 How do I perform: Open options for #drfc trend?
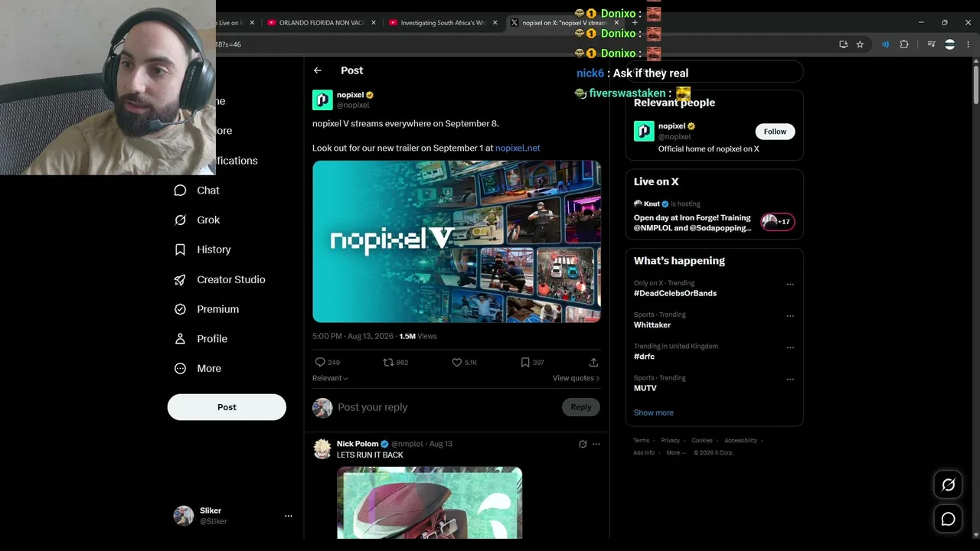pos(790,347)
